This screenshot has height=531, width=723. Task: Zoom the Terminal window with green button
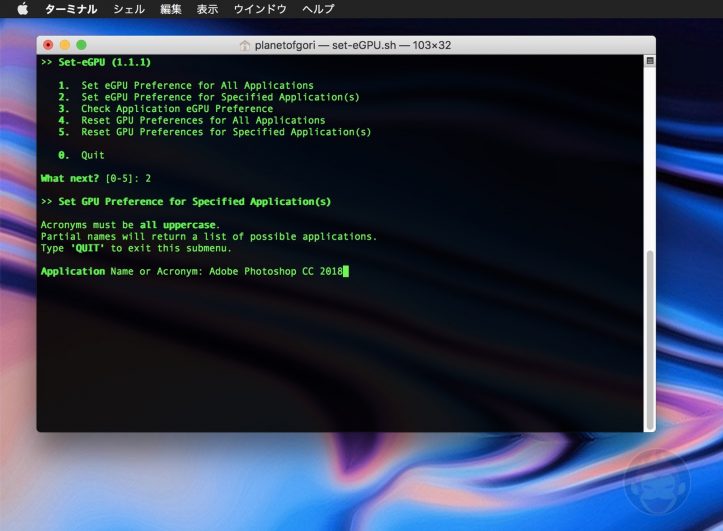[82, 45]
